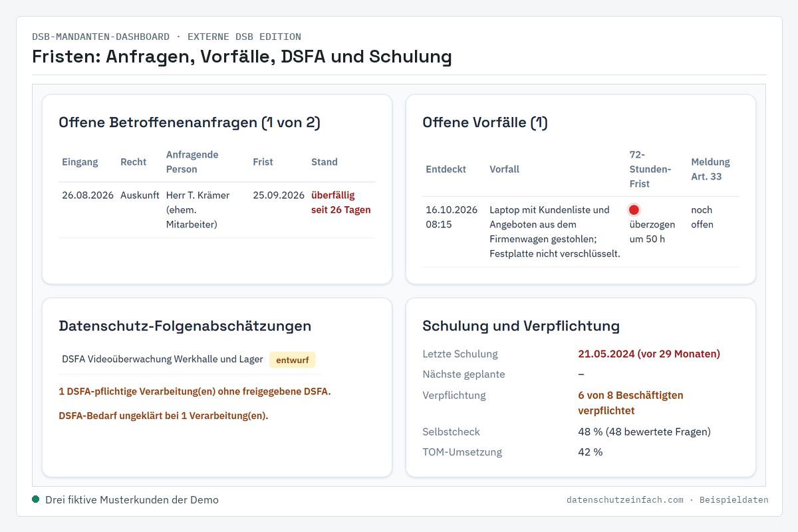The image size is (798, 532).
Task: Click 'DSFA-Bedarf ungeklärt bei 1 Verarbeitung(en)' warning
Action: click(x=164, y=416)
